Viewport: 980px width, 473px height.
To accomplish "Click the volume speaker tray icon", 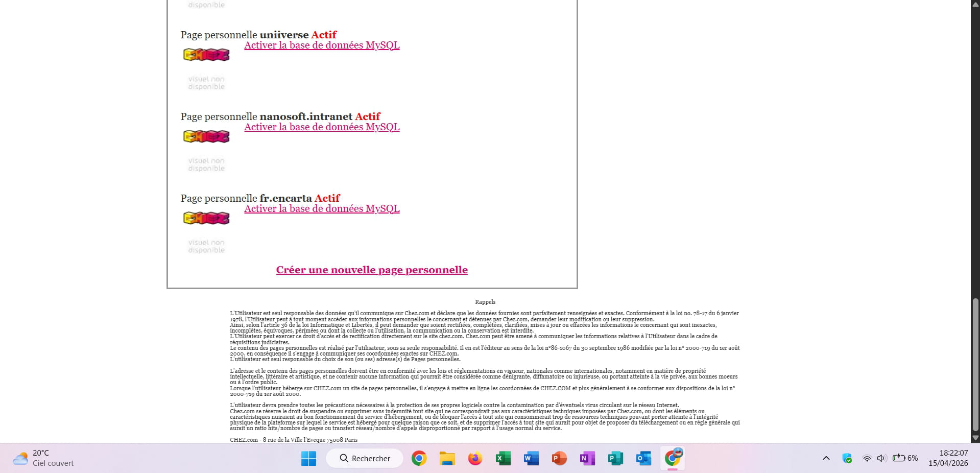I will coord(881,458).
